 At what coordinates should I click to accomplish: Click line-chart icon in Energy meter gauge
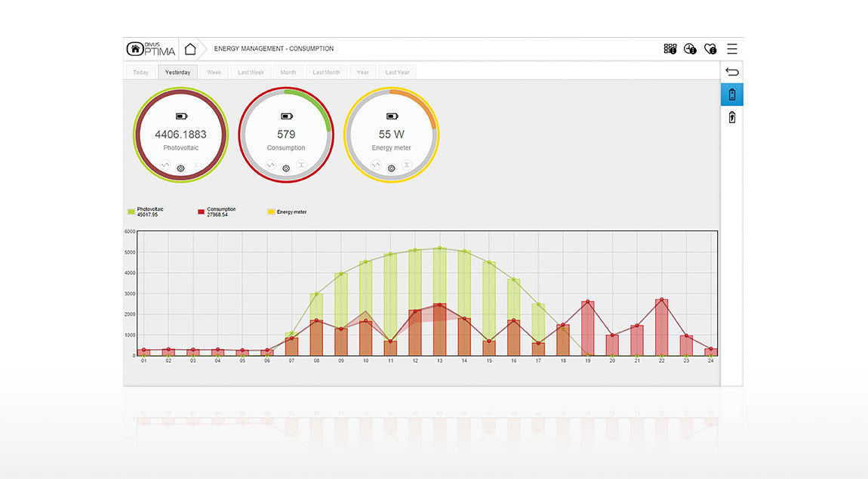coord(376,165)
